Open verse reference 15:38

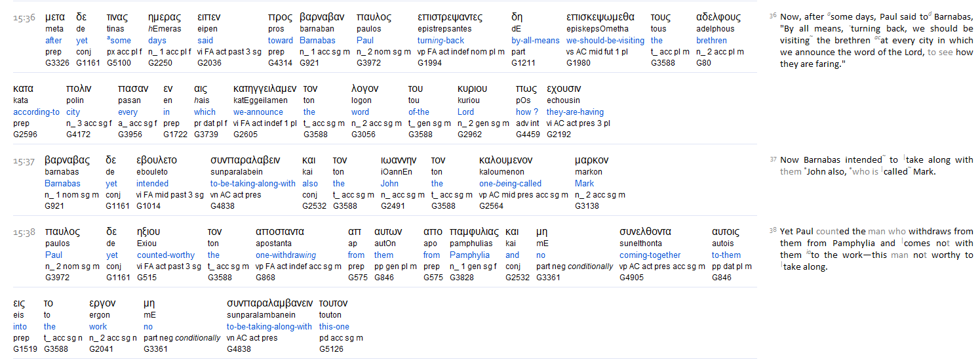[24, 232]
